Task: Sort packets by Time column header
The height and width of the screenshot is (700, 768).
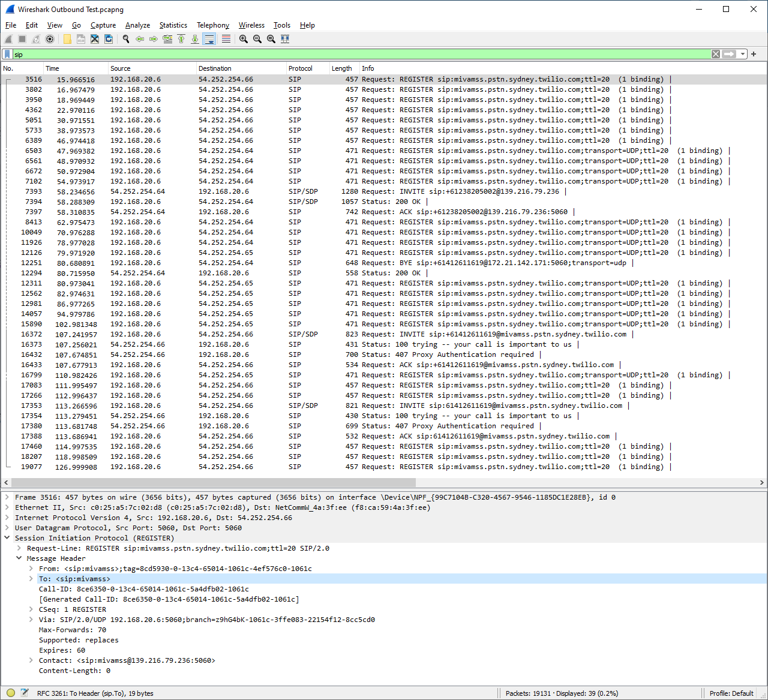Action: pyautogui.click(x=76, y=68)
